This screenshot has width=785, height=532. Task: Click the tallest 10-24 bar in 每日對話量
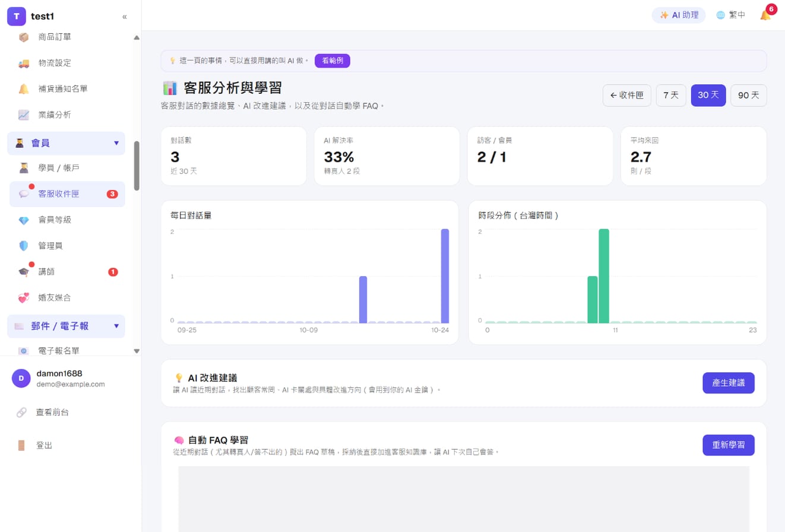coord(445,276)
